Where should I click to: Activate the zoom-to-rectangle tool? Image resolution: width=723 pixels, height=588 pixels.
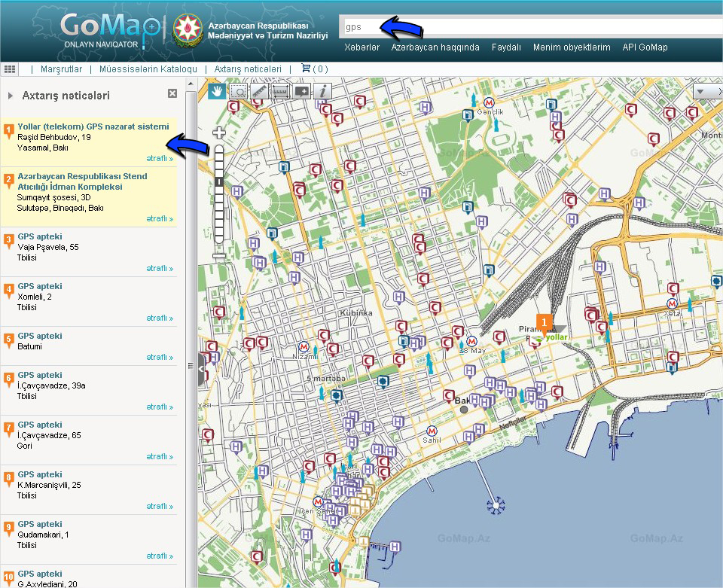point(239,91)
